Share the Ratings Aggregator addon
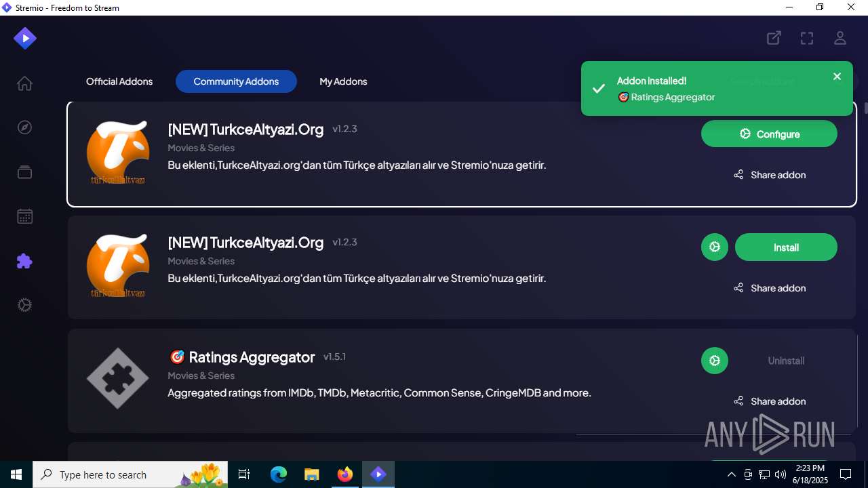 click(x=769, y=401)
